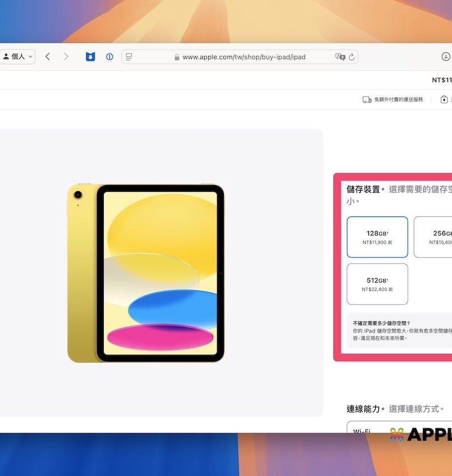Image resolution: width=452 pixels, height=476 pixels.
Task: Go back to the previous page
Action: [48, 57]
